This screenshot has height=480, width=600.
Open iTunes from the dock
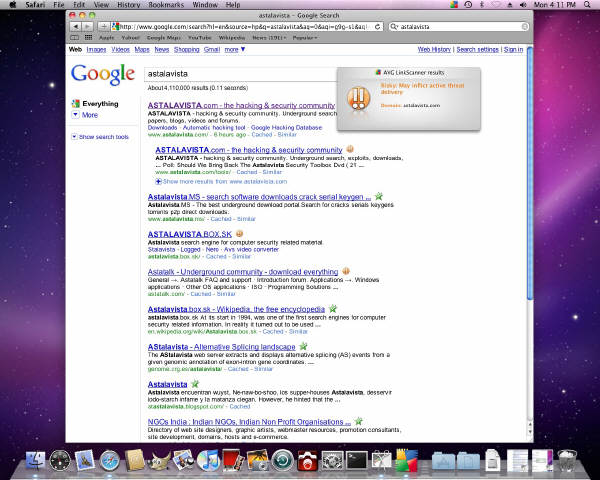click(x=208, y=460)
